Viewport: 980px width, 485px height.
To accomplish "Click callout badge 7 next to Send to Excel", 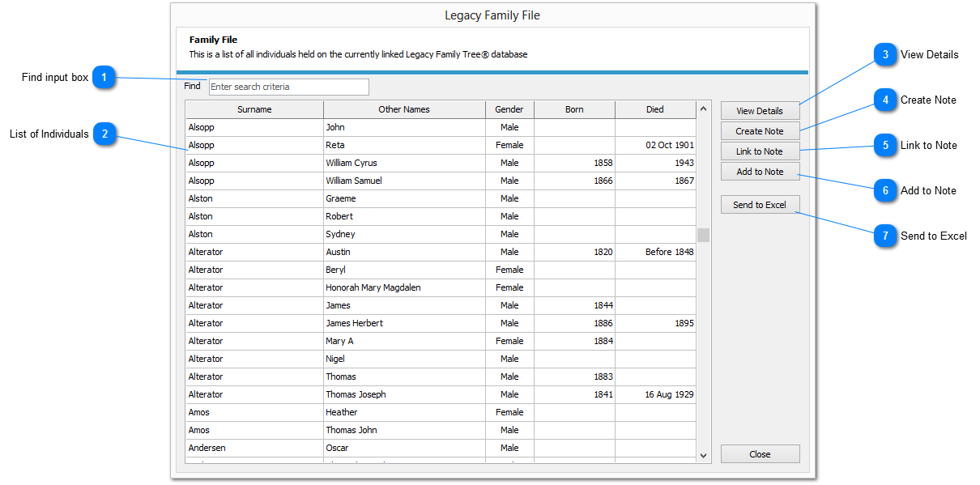I will click(x=886, y=236).
